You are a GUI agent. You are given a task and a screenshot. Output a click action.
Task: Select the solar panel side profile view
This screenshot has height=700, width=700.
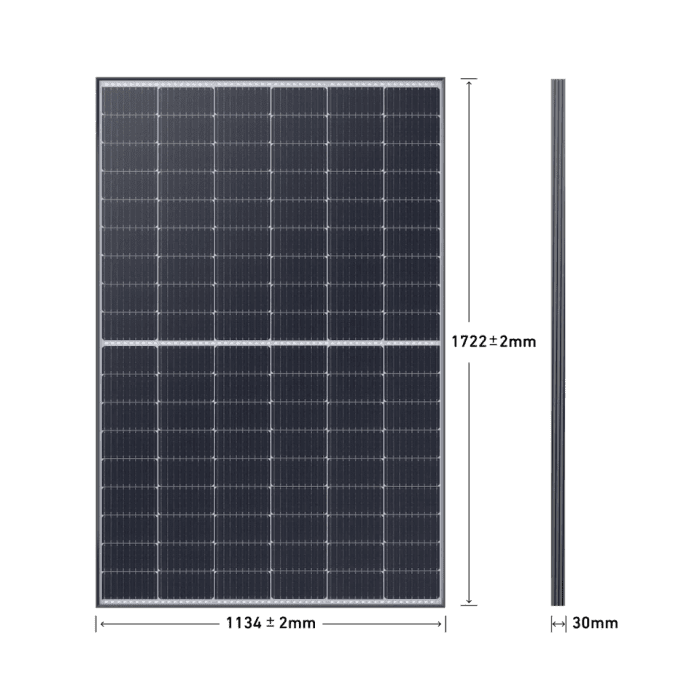557,340
